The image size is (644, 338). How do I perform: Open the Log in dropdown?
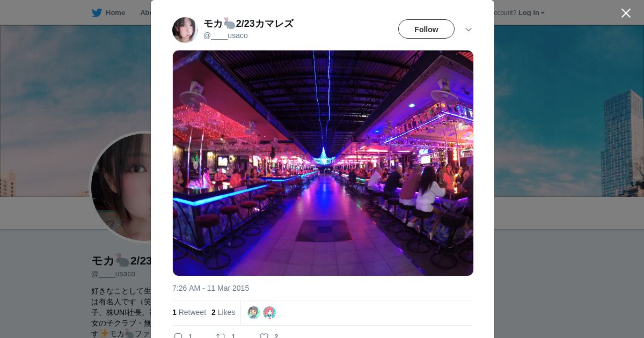531,13
